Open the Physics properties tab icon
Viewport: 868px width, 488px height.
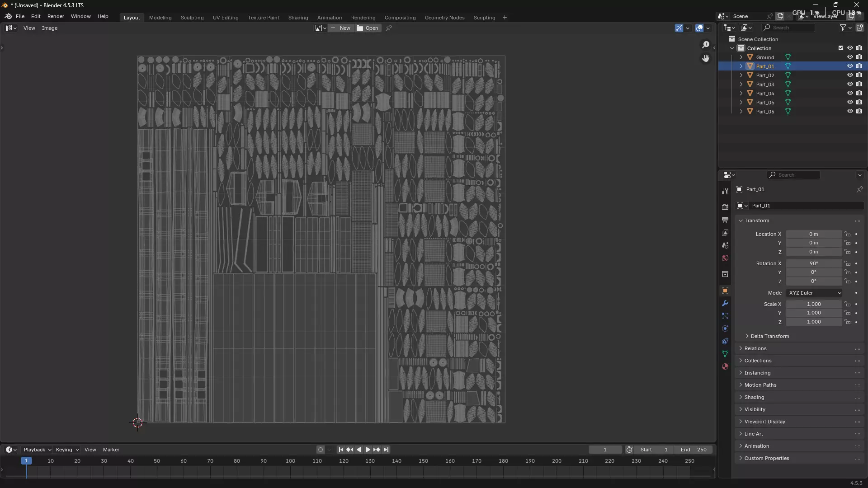pos(725,328)
